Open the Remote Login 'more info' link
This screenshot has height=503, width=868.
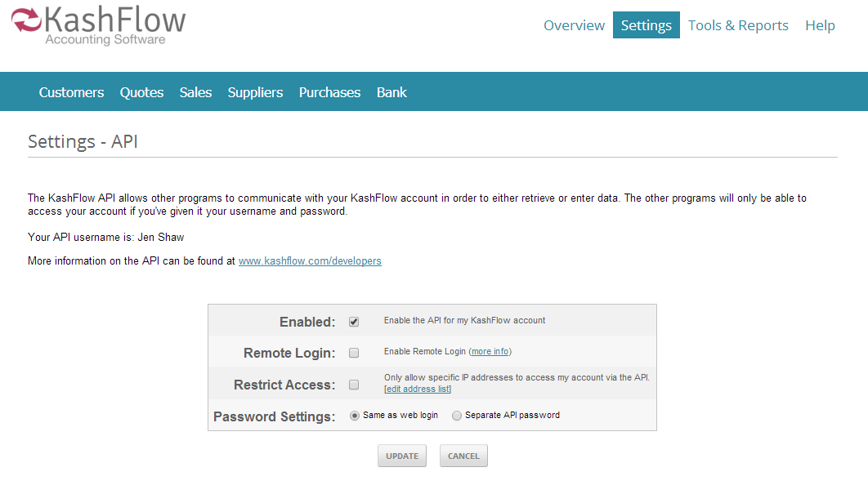click(x=490, y=351)
